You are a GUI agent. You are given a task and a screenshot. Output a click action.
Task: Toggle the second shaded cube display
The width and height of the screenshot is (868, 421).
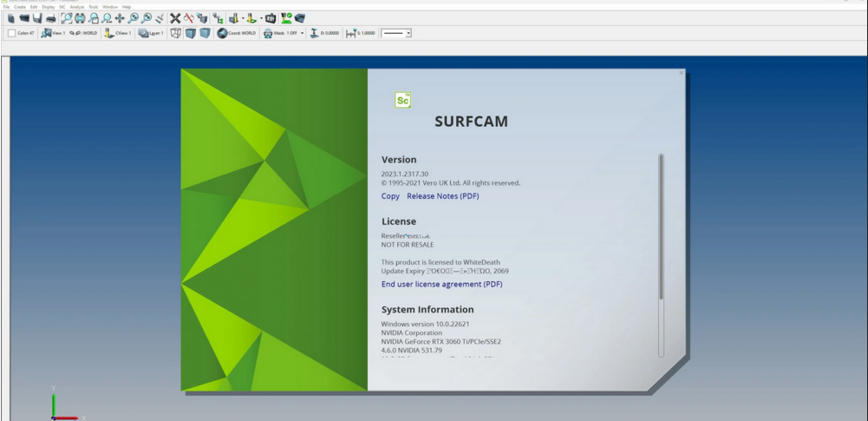205,33
